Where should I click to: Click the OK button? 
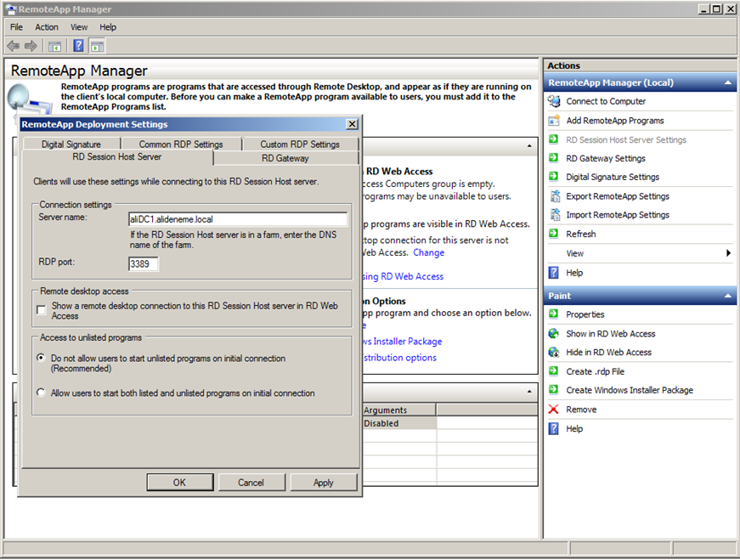(x=180, y=482)
